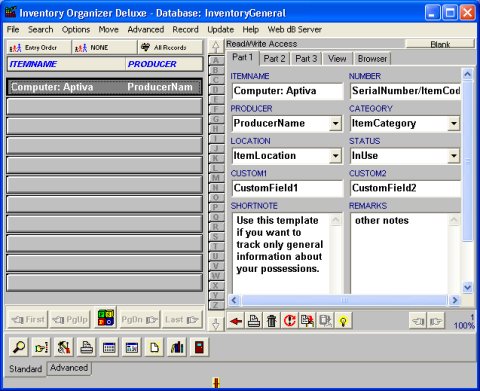Click the red left arrow icon
480x391 pixels.
(236, 321)
